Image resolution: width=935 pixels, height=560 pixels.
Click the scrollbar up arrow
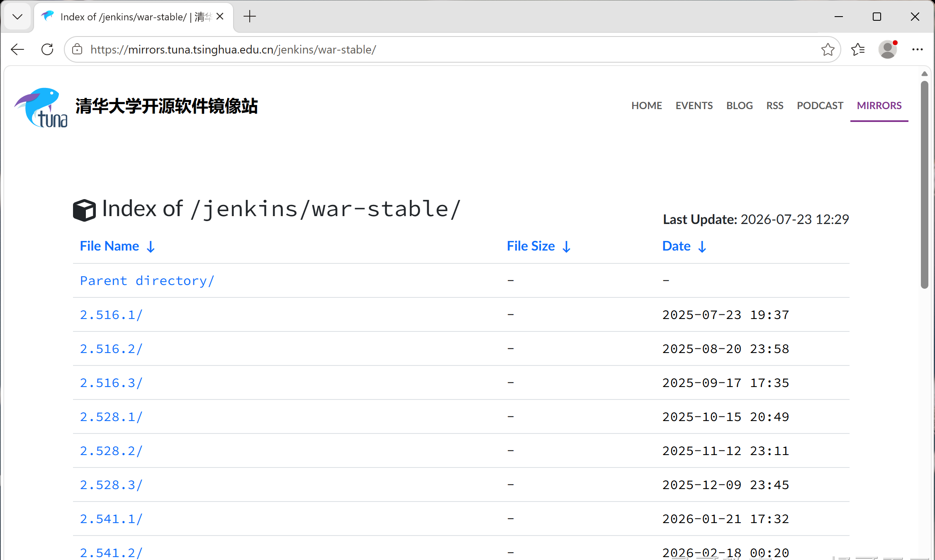(x=924, y=74)
